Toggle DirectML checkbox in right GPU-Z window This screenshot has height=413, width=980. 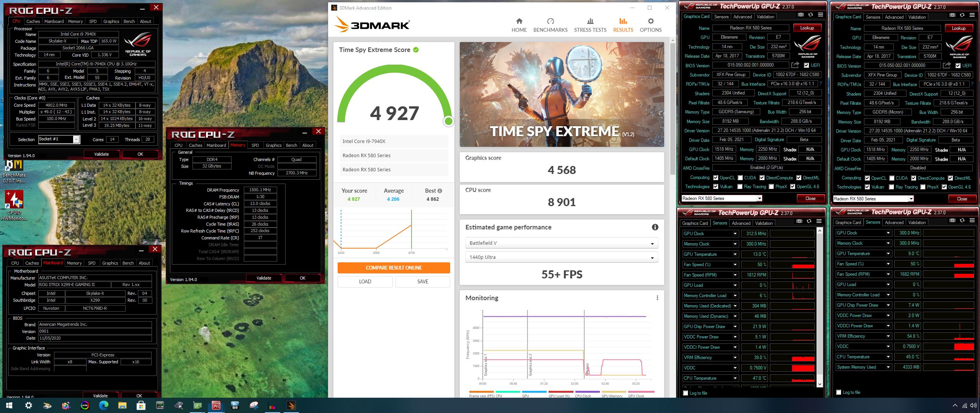tap(951, 178)
